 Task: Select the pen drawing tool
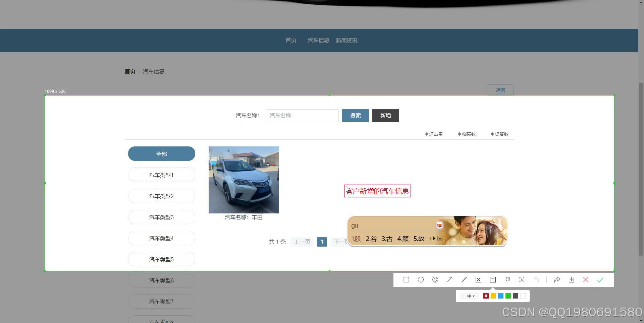coord(464,280)
